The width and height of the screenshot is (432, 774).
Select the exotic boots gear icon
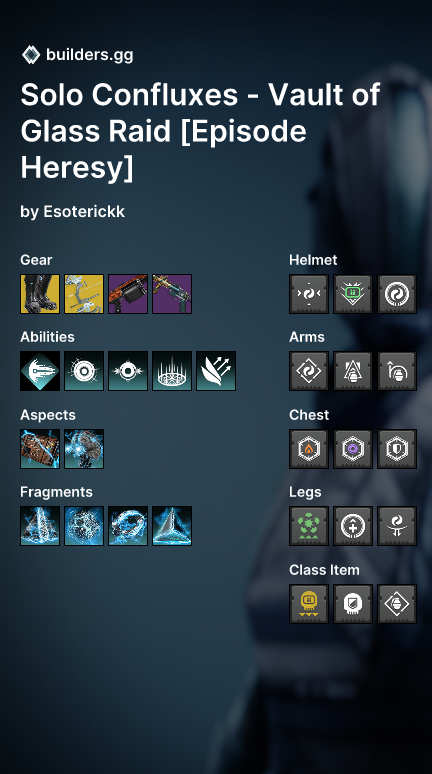[x=40, y=294]
